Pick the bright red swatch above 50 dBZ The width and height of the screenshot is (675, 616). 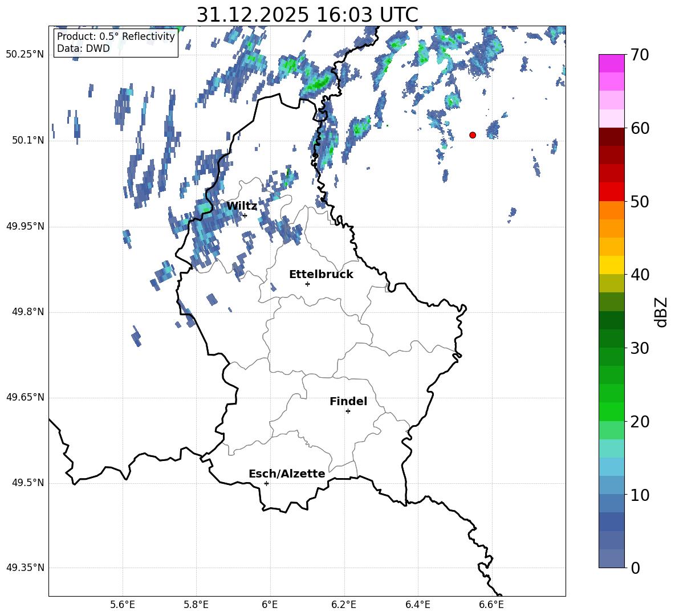click(x=612, y=191)
